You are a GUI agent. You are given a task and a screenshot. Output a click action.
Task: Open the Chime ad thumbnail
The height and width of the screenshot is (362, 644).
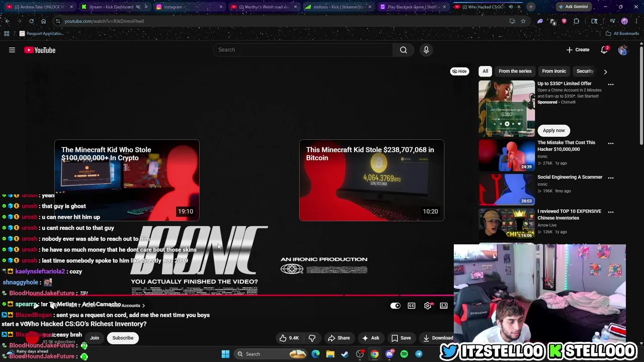[507, 108]
